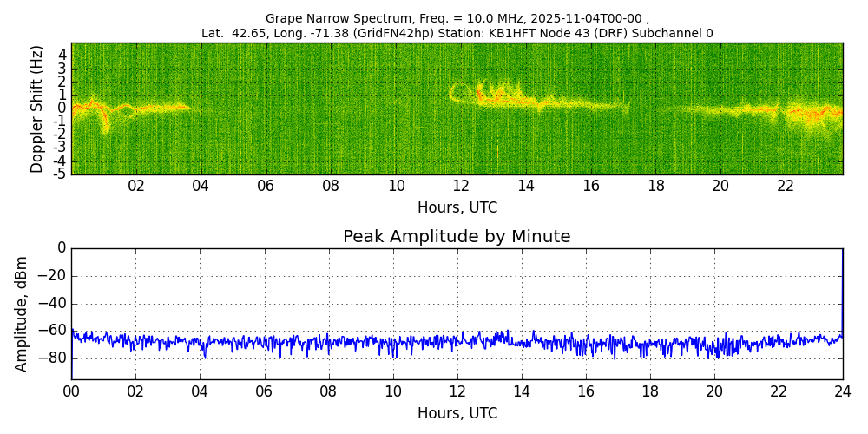Click "Hours, UTC" label below the spectrogram
The height and width of the screenshot is (434, 868).
point(457,208)
